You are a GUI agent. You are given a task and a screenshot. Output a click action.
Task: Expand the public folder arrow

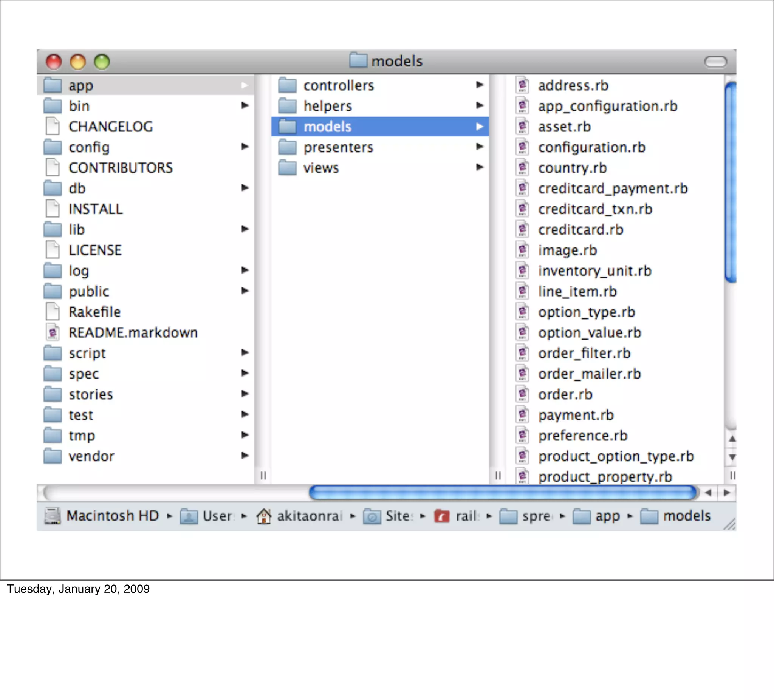(x=245, y=291)
